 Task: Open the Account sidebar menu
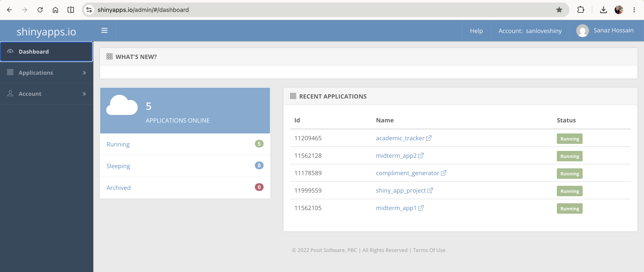coord(46,94)
